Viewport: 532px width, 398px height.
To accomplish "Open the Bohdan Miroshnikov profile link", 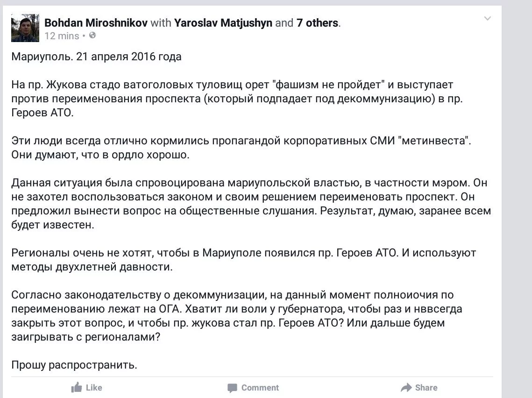I will 96,23.
